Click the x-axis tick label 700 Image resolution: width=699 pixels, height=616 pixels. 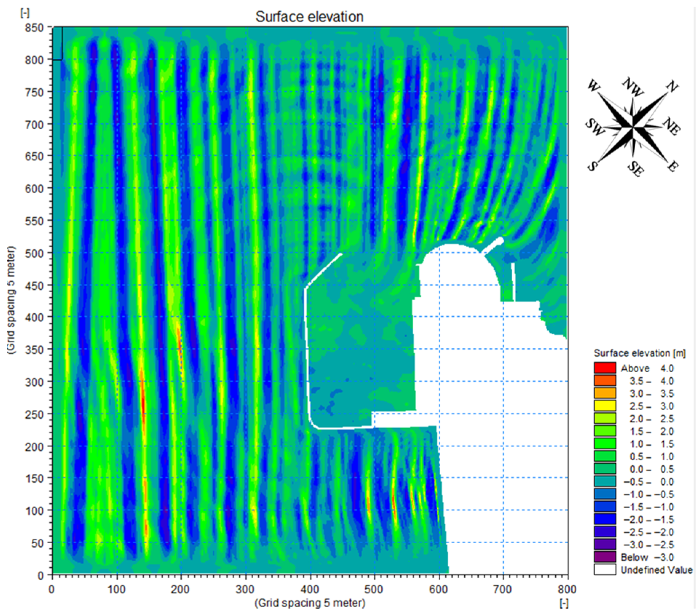coord(503,589)
